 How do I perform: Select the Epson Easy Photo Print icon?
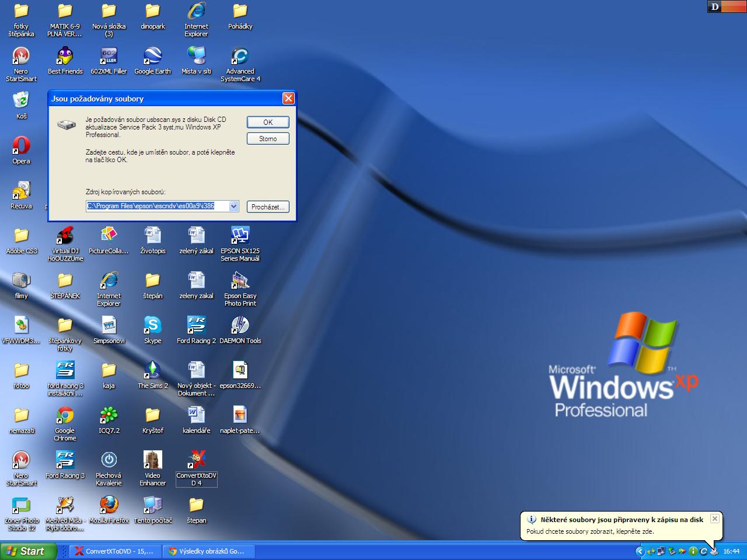coord(240,289)
